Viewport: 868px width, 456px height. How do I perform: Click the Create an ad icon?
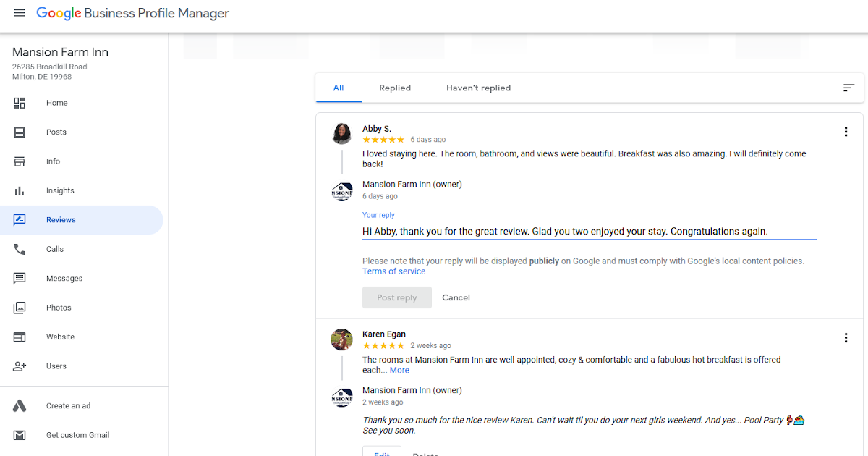pos(20,406)
